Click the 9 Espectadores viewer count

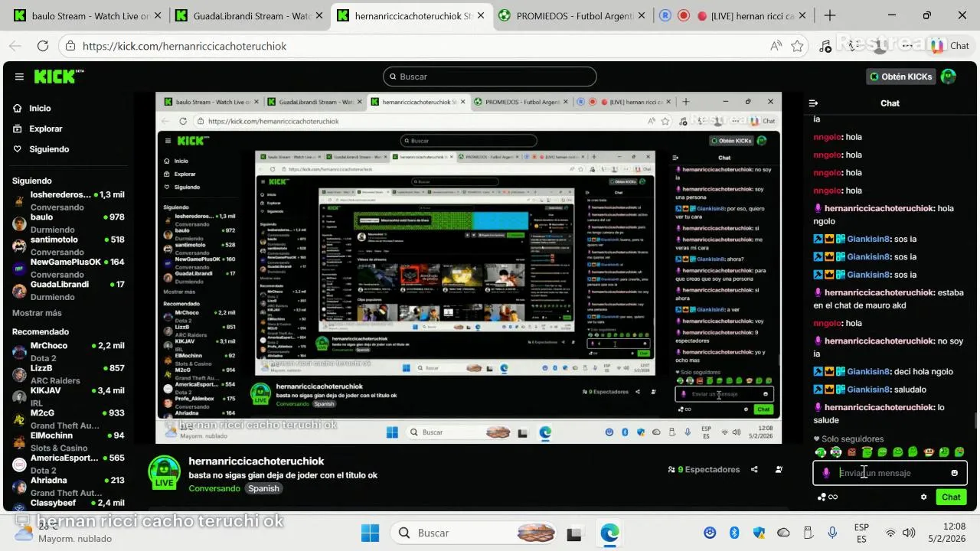coord(704,470)
